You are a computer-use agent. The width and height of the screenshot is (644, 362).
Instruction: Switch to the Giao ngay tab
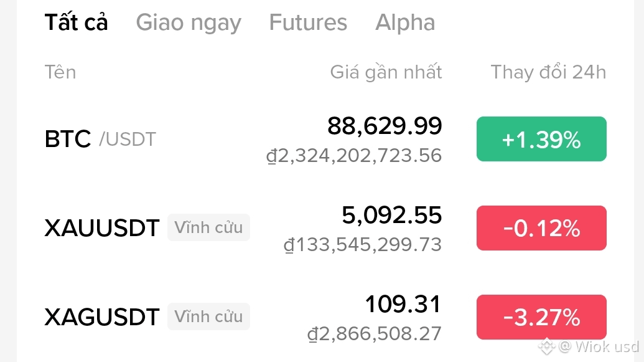pyautogui.click(x=189, y=23)
